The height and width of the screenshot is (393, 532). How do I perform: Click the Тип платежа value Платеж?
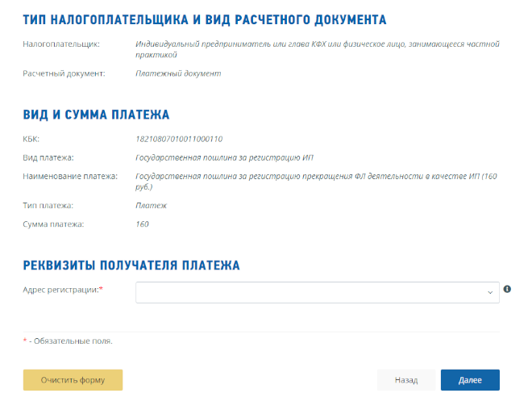(151, 206)
